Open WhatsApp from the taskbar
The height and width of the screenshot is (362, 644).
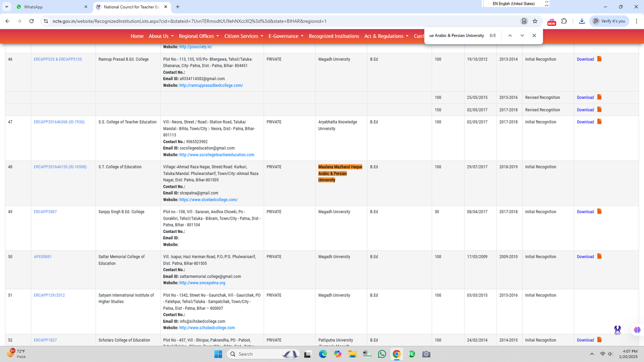(x=382, y=354)
